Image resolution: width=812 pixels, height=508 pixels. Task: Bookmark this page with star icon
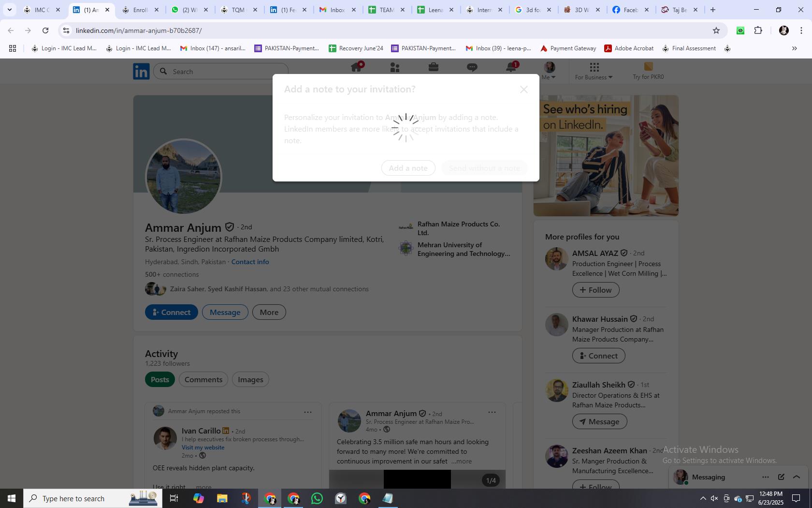[x=716, y=30]
